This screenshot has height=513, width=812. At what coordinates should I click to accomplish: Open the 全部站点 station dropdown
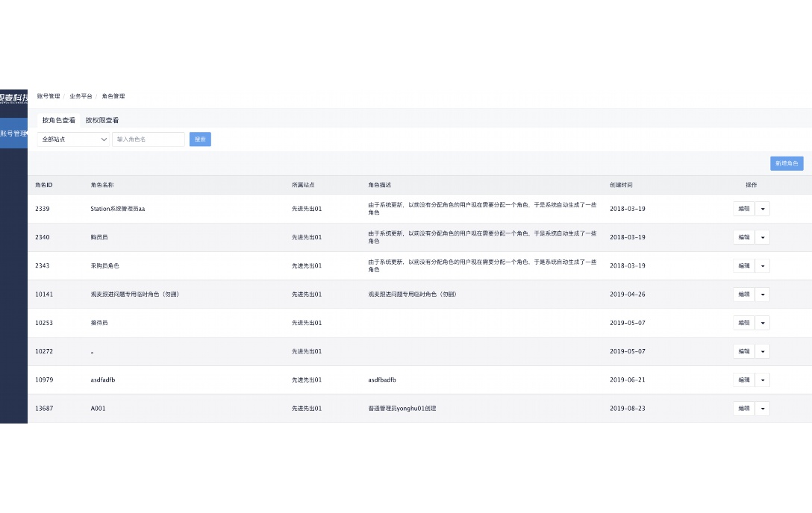coord(73,139)
